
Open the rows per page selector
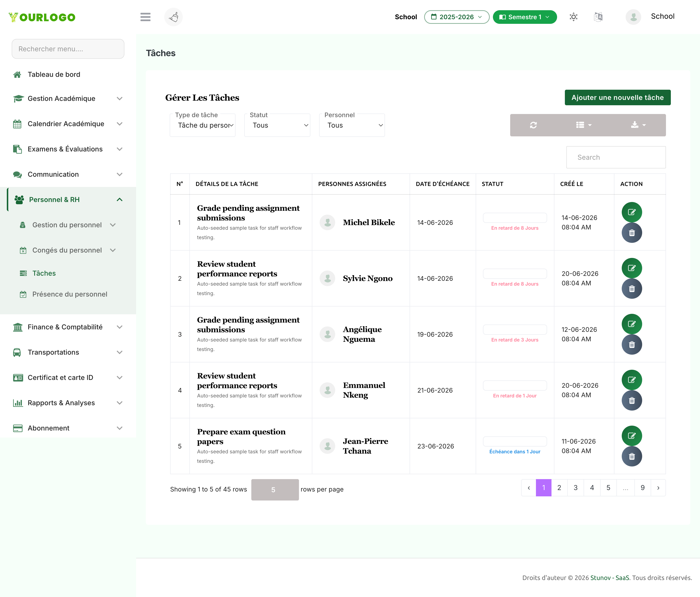(x=275, y=490)
